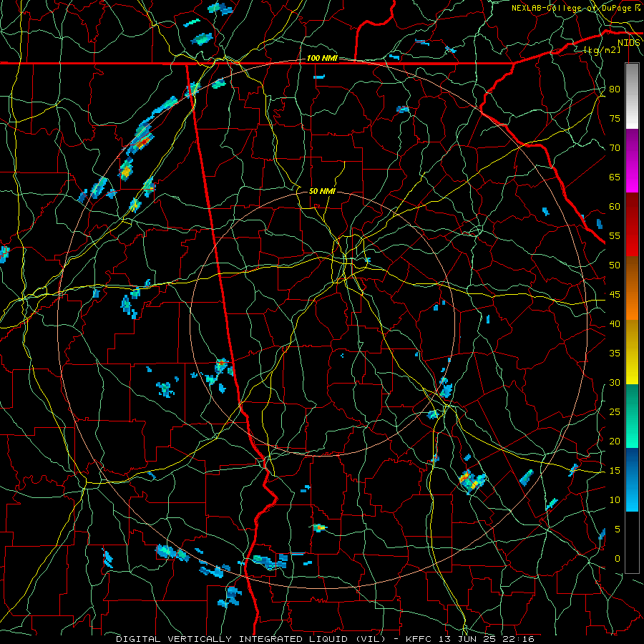Select the blue segment of the color scale
The height and width of the screenshot is (644, 644).
[632, 479]
